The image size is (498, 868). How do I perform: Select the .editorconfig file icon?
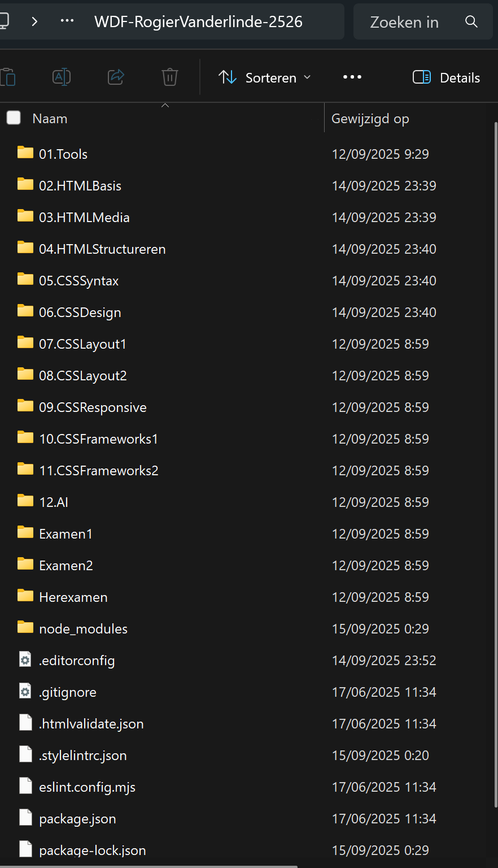tap(25, 659)
